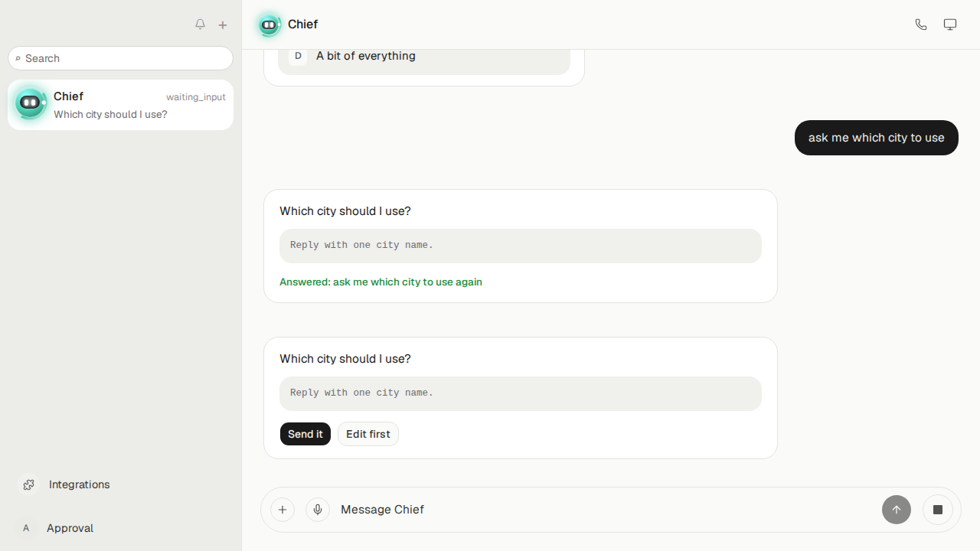The image size is (980, 551).
Task: Click the Edit first button
Action: click(x=368, y=434)
